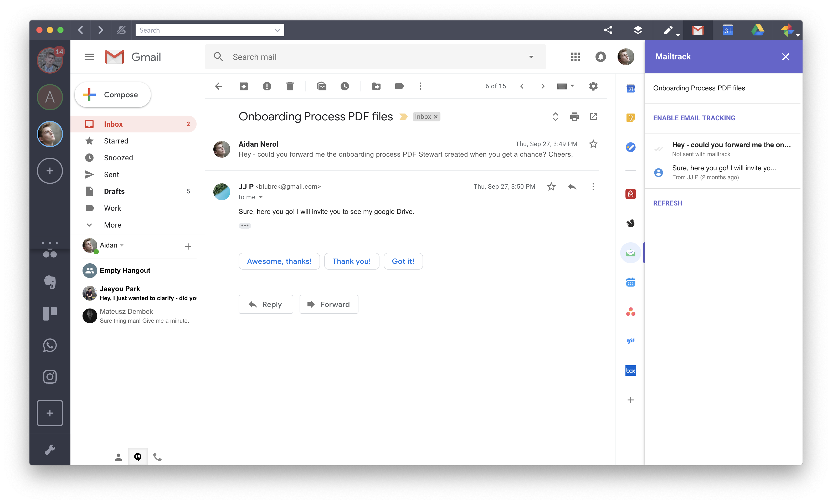Select the delete trash icon
The width and height of the screenshot is (832, 504).
coord(291,86)
